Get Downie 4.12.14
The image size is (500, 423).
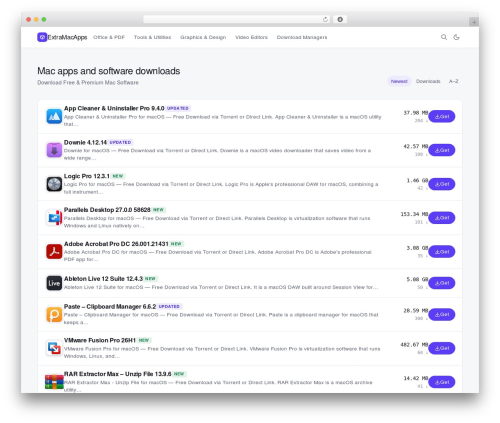click(442, 150)
